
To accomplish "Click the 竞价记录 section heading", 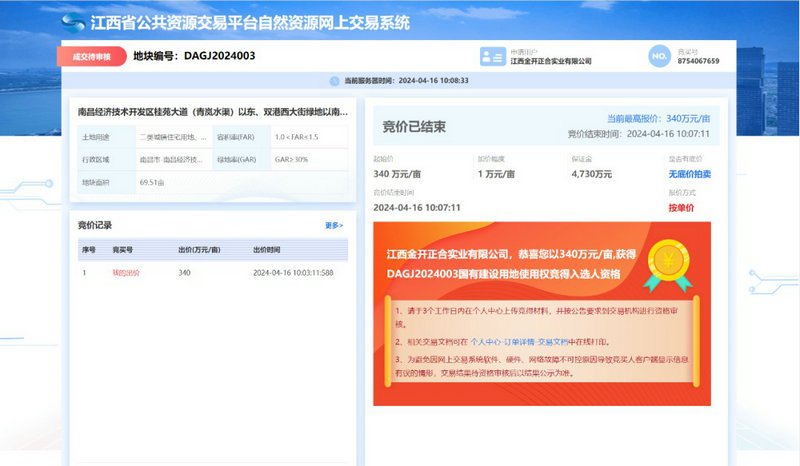I will tap(95, 226).
